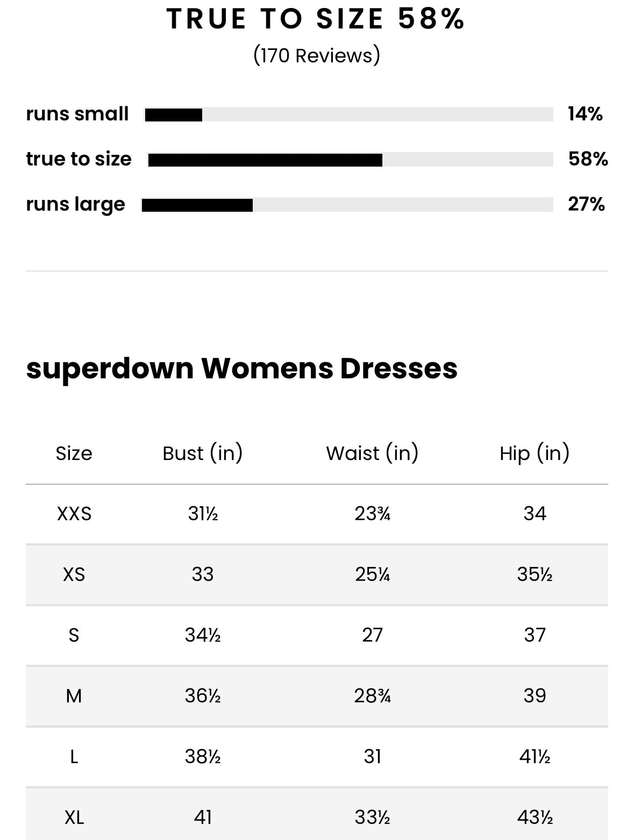634x840 pixels.
Task: Click the Hip (in) column header
Action: coord(535,453)
